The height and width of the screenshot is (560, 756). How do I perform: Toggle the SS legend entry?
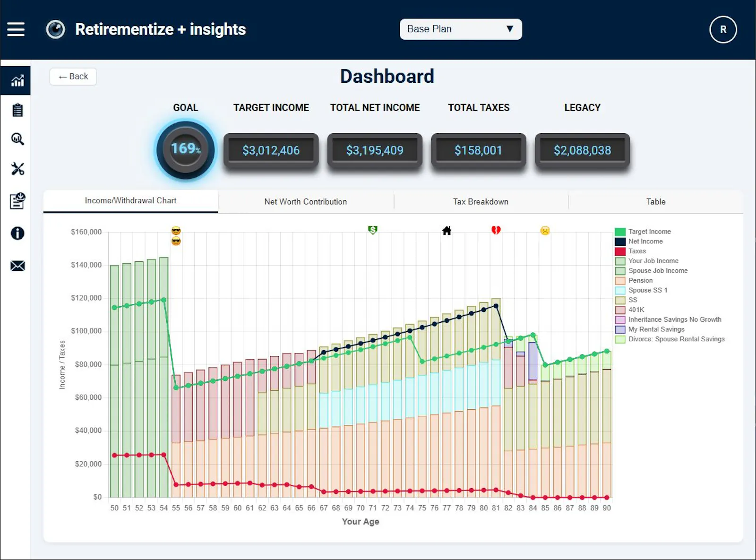click(626, 300)
